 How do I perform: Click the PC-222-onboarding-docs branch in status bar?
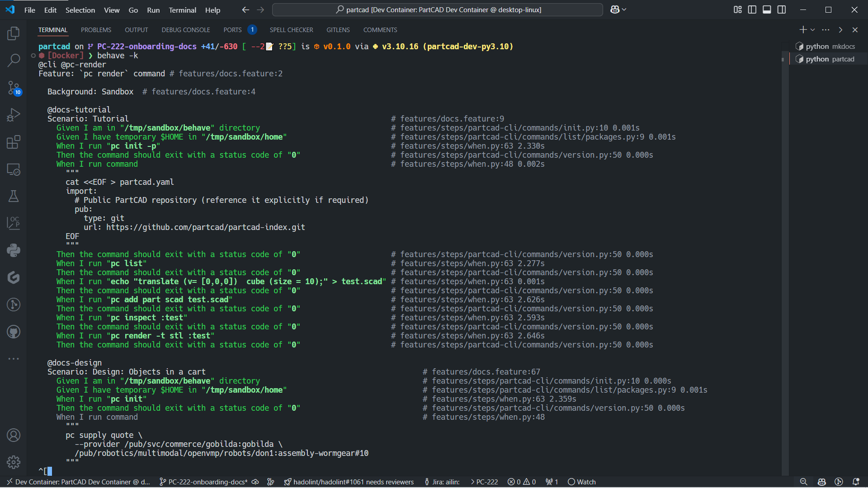tap(203, 482)
